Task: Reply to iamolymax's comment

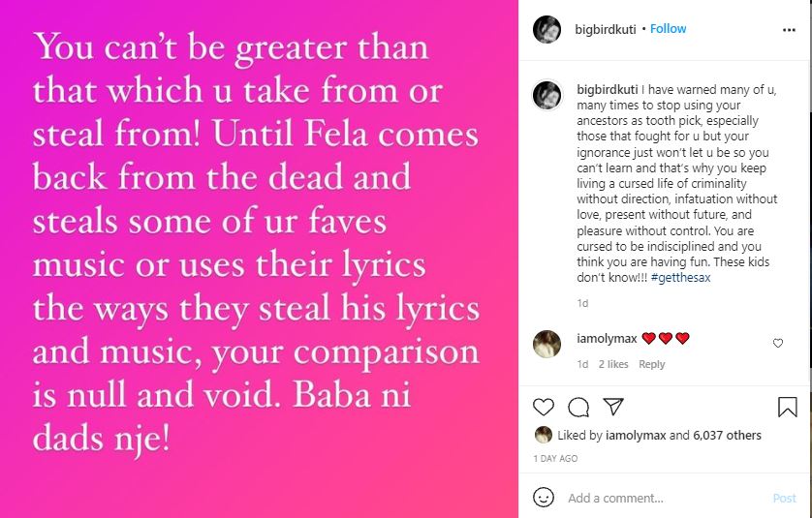Action: point(652,364)
